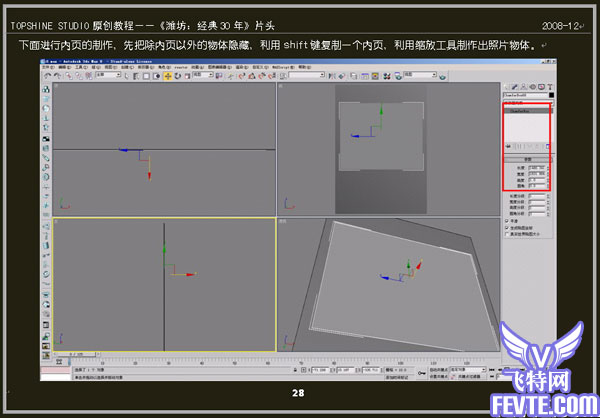Select the Unlink Selection tool

[x=79, y=76]
